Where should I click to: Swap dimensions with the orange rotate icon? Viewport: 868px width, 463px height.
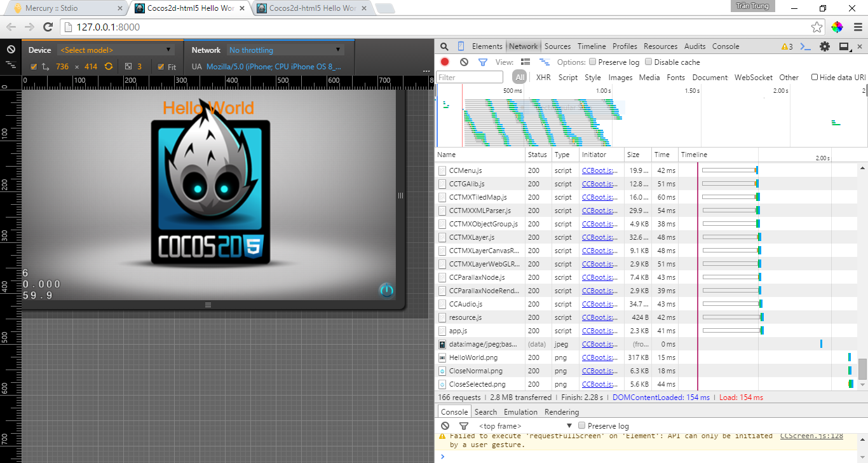coord(109,66)
